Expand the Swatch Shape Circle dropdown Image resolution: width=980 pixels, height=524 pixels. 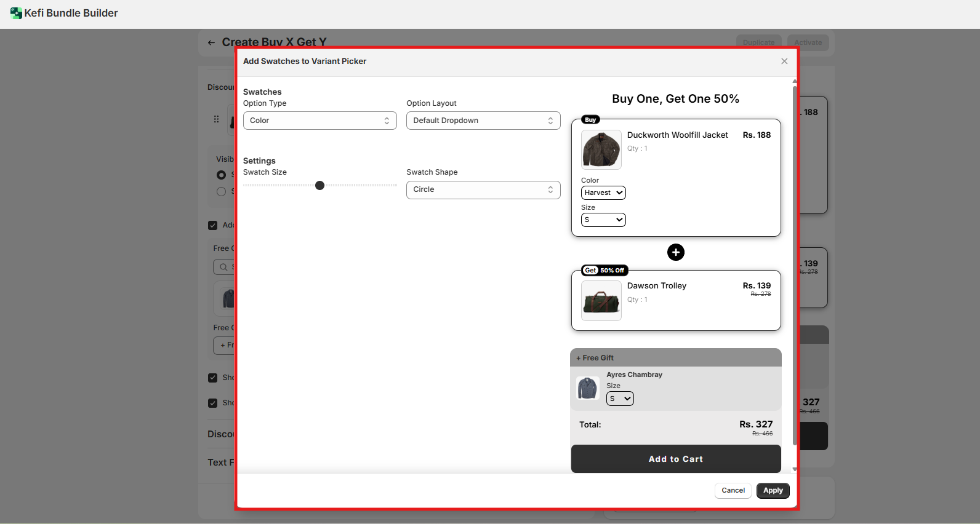pyautogui.click(x=483, y=189)
